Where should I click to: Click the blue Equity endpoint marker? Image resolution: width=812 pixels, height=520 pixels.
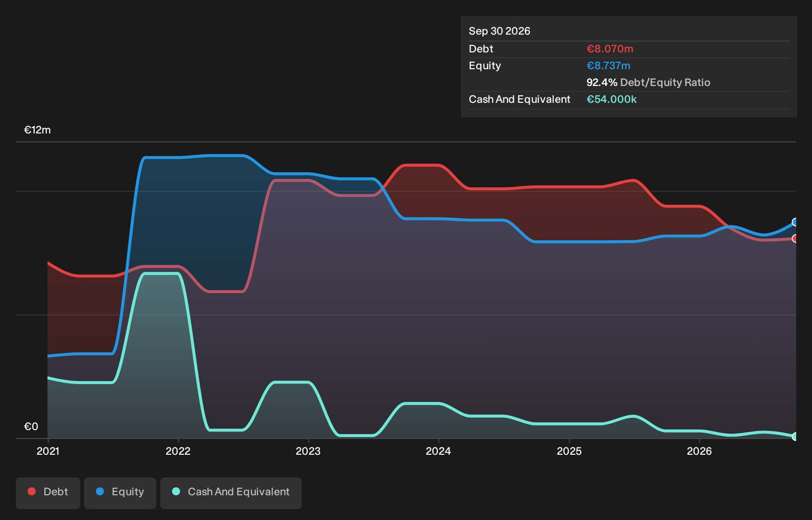[795, 222]
